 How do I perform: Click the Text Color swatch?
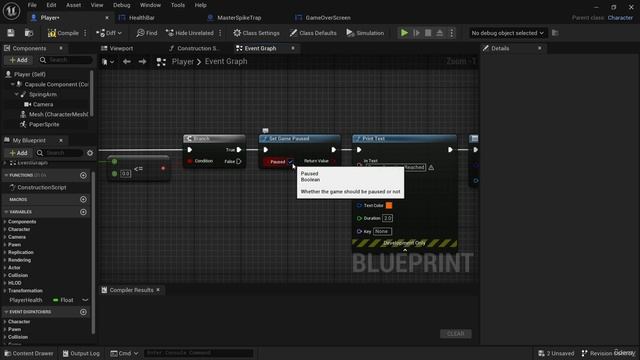click(389, 205)
